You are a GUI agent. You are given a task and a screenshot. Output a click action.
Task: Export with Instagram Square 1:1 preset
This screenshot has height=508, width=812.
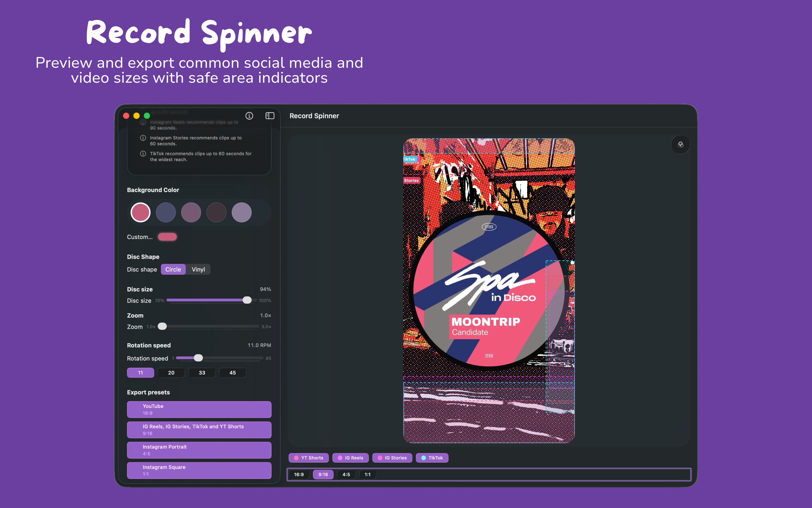coord(199,470)
